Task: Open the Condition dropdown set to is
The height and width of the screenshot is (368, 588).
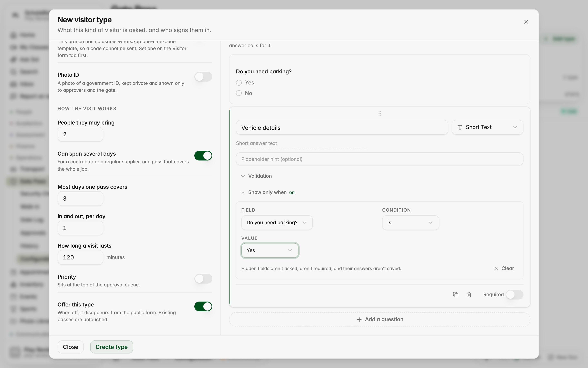Action: (410, 222)
